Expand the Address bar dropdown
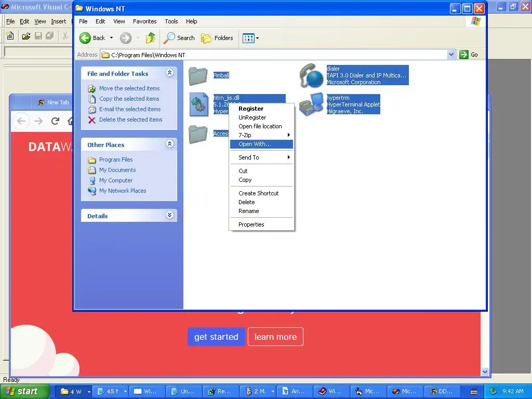This screenshot has height=399, width=532. coord(451,55)
